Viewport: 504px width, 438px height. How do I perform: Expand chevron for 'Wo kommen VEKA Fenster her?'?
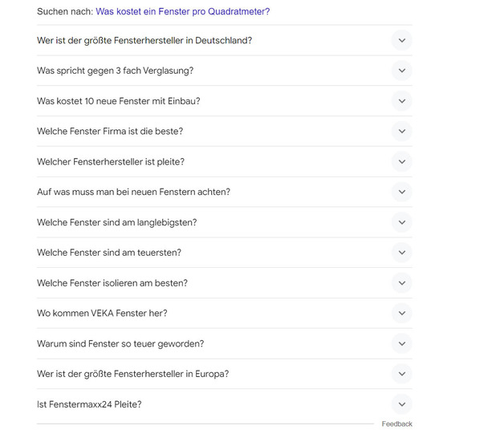pyautogui.click(x=402, y=314)
